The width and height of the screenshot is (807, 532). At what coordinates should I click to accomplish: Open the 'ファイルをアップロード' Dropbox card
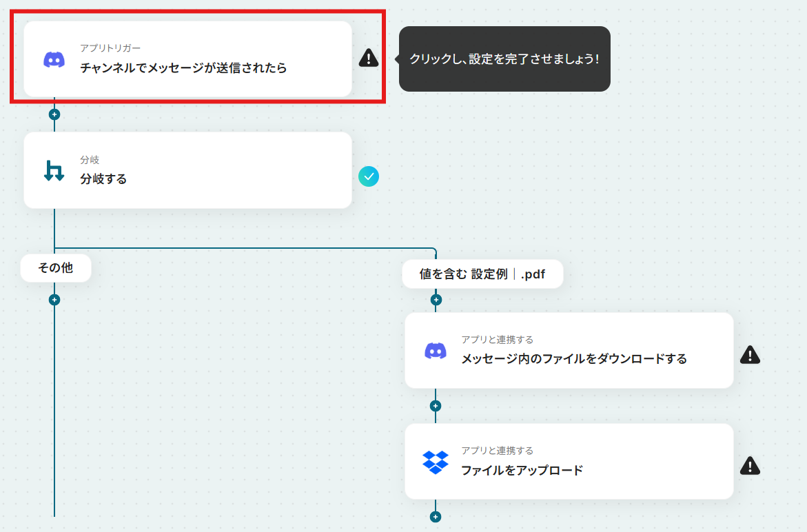pyautogui.click(x=569, y=462)
